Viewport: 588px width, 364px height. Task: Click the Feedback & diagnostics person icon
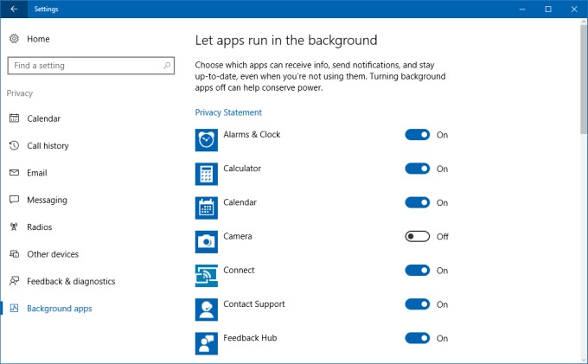(x=14, y=281)
